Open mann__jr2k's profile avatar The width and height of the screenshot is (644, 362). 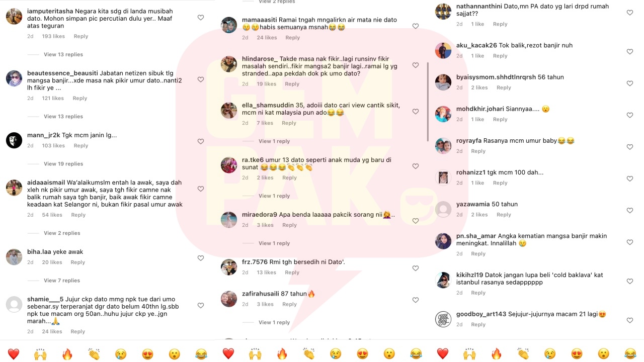click(14, 140)
